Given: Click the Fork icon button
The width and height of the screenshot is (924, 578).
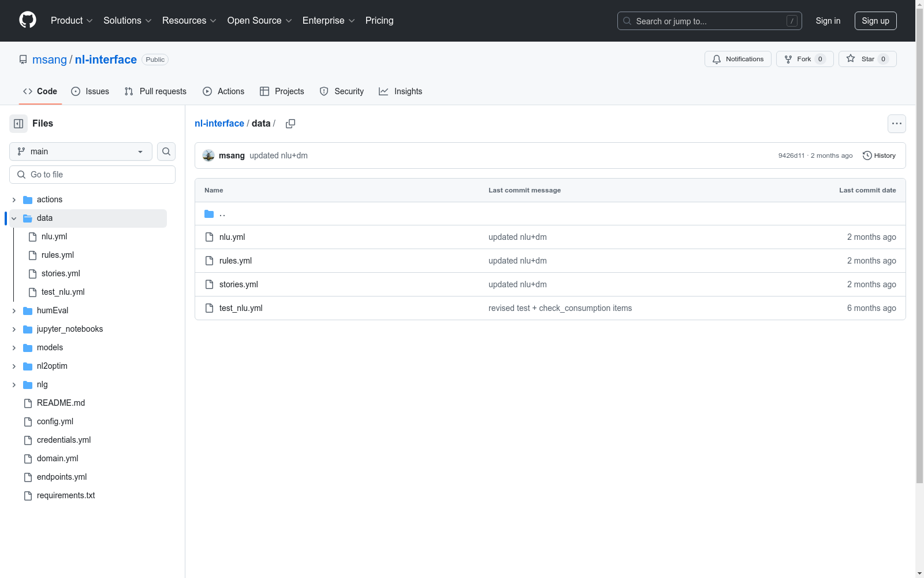Looking at the screenshot, I should coord(788,59).
